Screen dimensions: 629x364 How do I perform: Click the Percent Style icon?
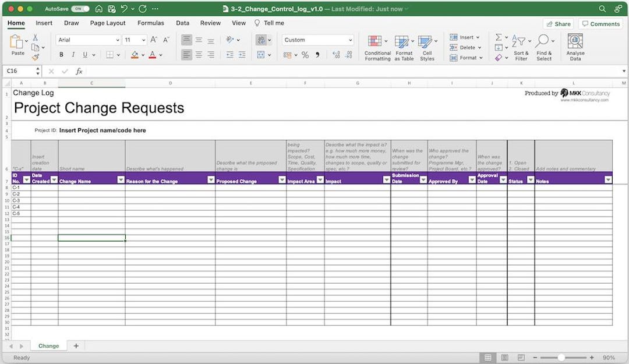coord(305,55)
